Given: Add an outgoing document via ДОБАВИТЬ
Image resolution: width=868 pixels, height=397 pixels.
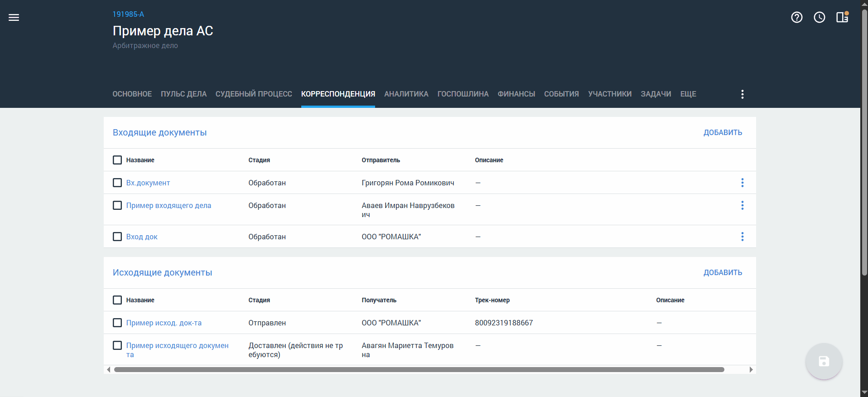Looking at the screenshot, I should click(723, 272).
